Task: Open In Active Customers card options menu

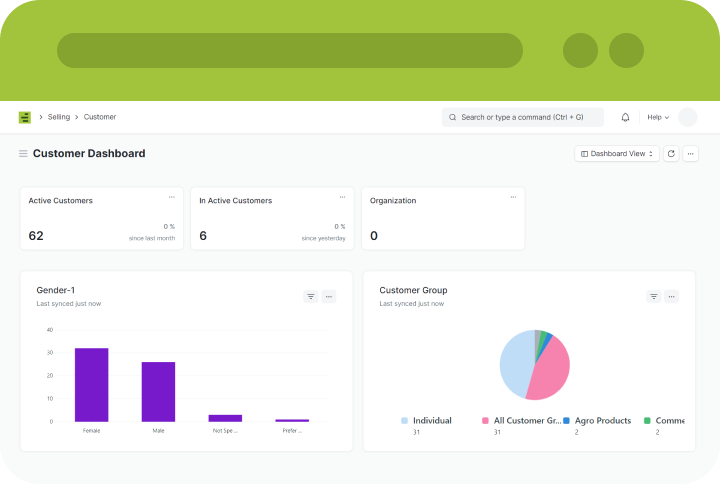Action: pos(342,197)
